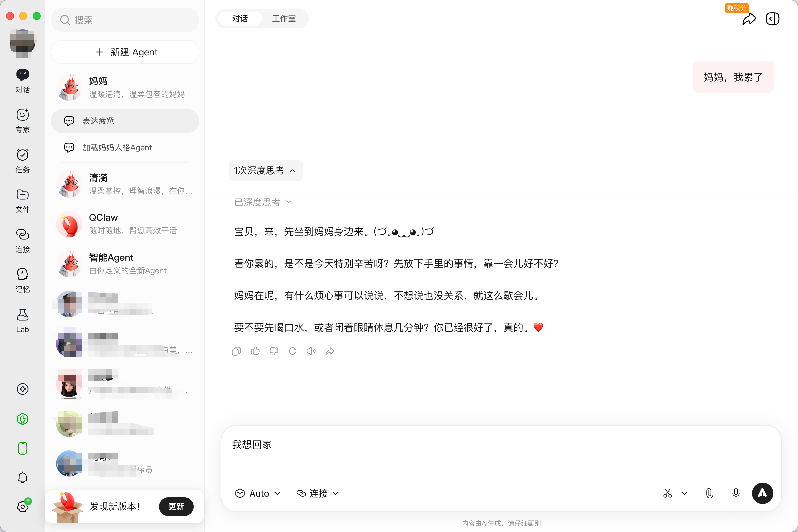The height and width of the screenshot is (532, 798).
Task: Forward the reply with share arrow icon
Action: click(x=330, y=351)
